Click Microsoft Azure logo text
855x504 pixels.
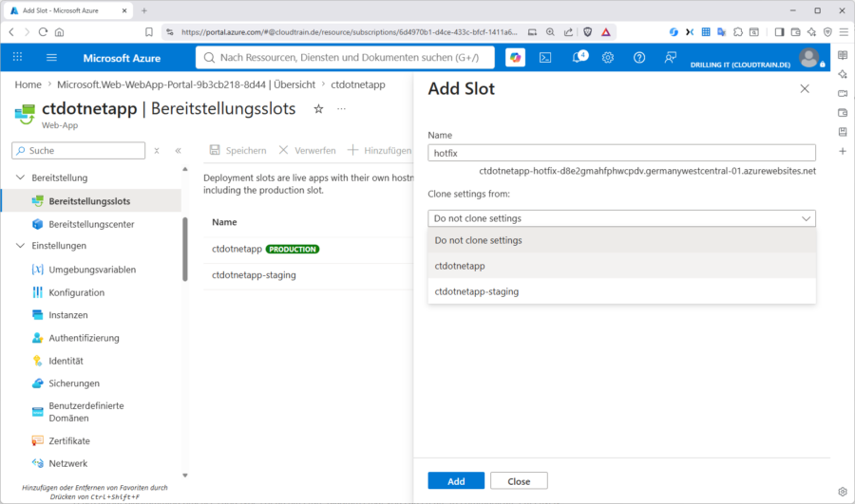tap(122, 58)
